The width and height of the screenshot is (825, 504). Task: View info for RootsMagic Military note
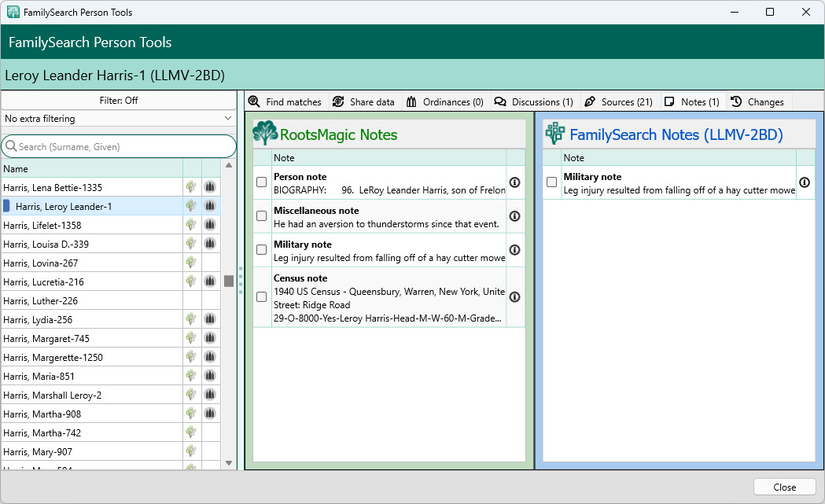pos(515,249)
